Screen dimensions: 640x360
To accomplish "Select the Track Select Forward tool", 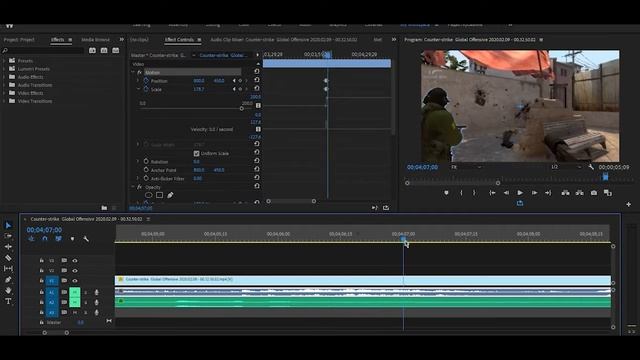I will pyautogui.click(x=8, y=236).
